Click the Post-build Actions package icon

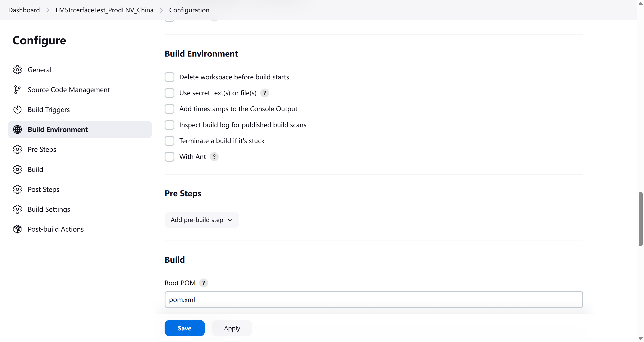pos(17,229)
